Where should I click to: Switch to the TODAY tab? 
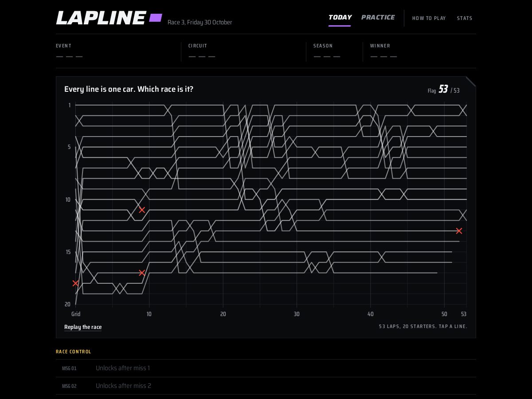340,17
